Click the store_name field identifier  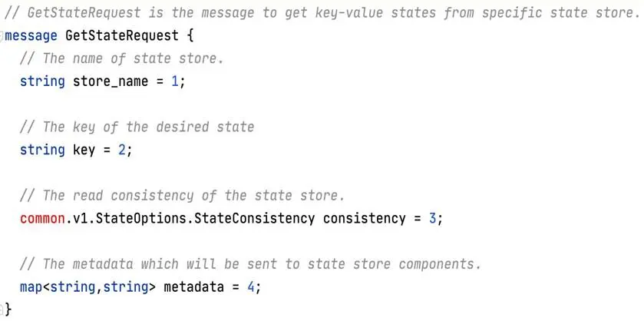click(111, 81)
